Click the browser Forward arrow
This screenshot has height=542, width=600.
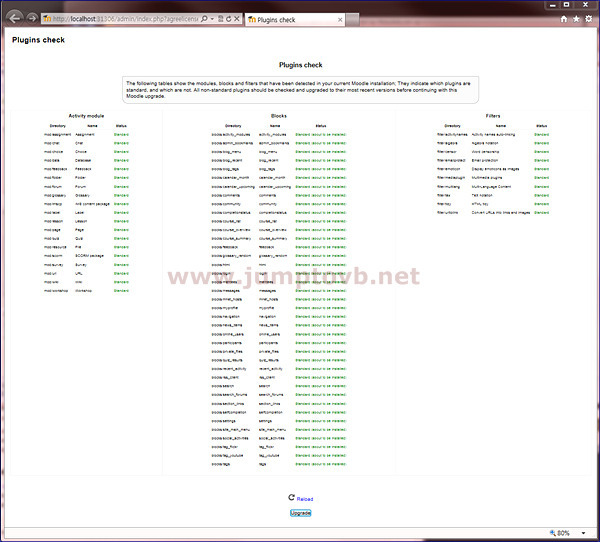click(x=32, y=18)
